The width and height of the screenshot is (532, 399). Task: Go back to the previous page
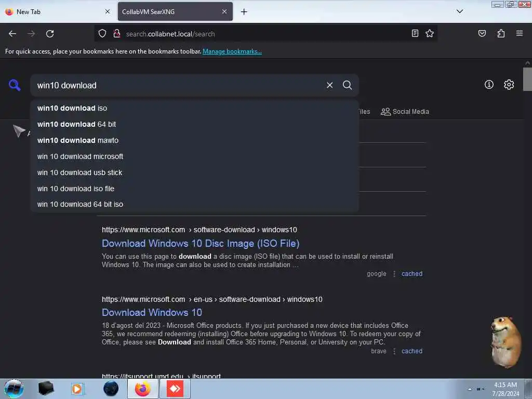click(12, 34)
